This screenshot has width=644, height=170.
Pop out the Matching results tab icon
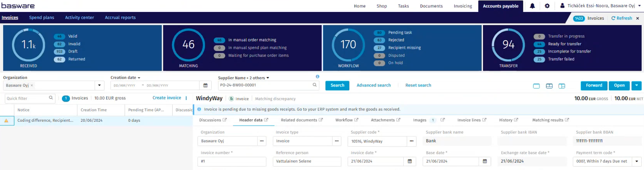(567, 120)
